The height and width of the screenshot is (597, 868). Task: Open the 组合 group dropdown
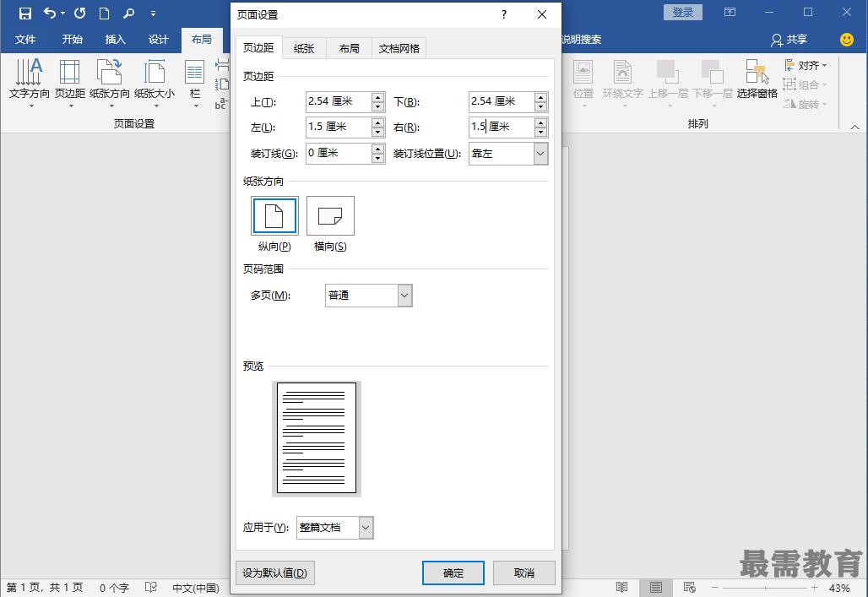(806, 84)
